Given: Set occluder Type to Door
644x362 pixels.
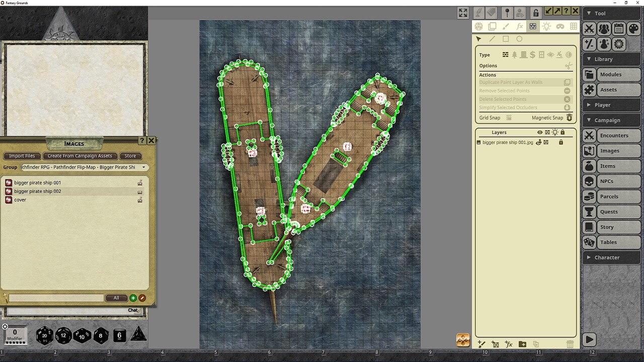Looking at the screenshot, I should click(524, 55).
